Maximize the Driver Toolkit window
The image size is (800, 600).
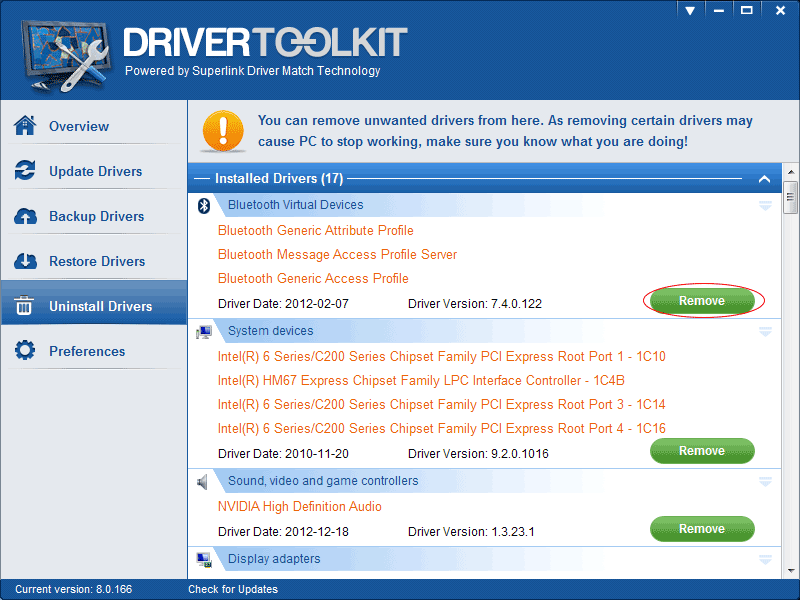[747, 10]
